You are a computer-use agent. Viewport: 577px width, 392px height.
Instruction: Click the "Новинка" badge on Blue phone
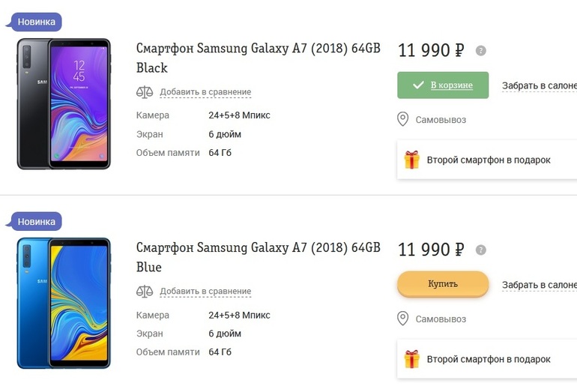click(x=36, y=222)
